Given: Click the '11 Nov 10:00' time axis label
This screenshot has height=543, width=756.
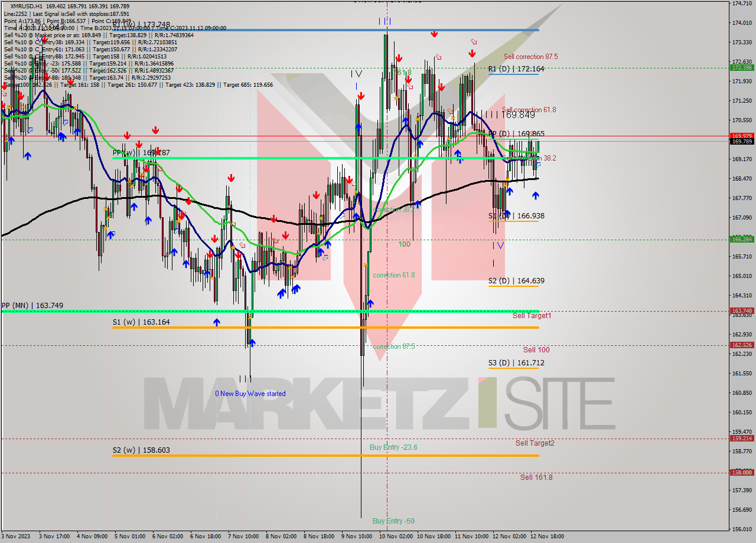Looking at the screenshot, I should 471,537.
